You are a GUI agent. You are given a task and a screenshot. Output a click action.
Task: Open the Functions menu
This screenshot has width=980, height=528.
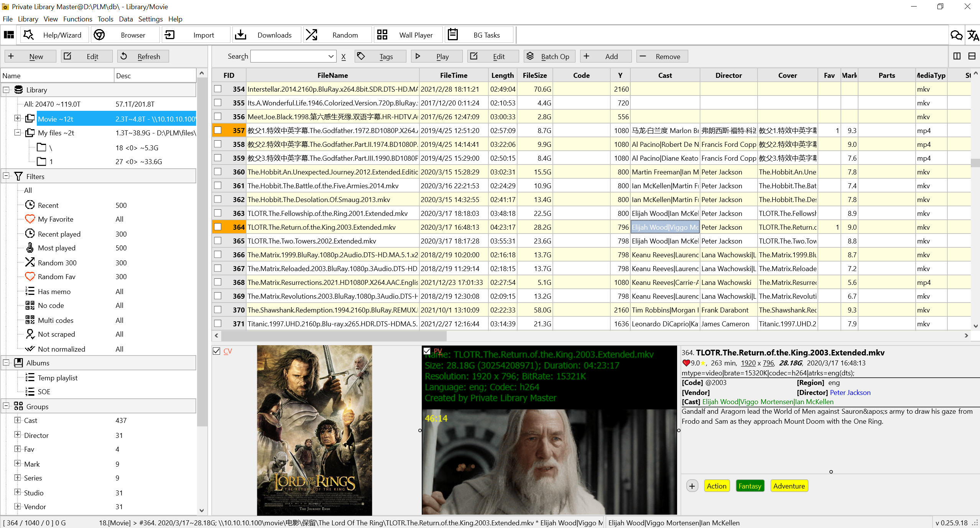tap(77, 19)
